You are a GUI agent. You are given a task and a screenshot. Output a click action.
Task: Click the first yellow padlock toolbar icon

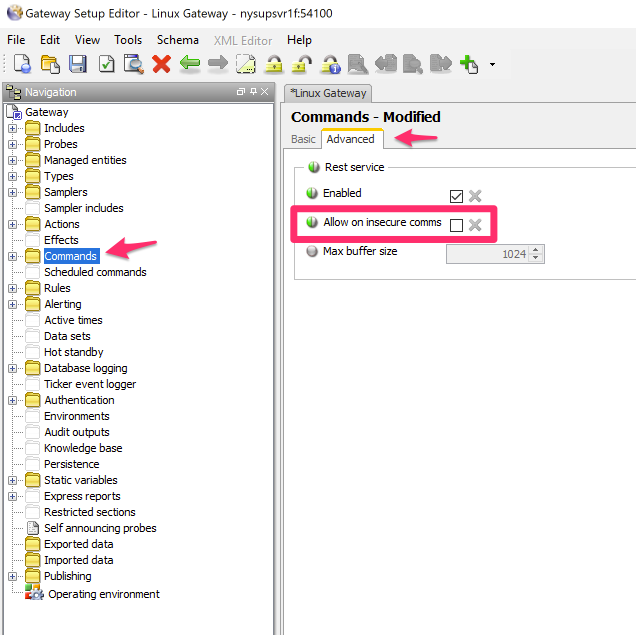(273, 65)
